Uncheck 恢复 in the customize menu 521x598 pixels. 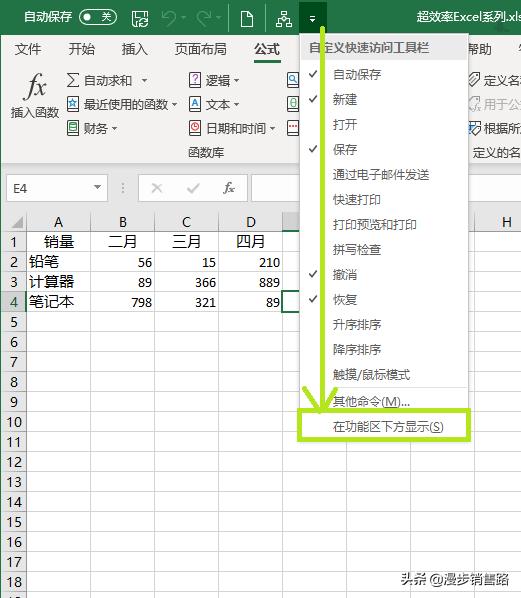click(x=384, y=300)
